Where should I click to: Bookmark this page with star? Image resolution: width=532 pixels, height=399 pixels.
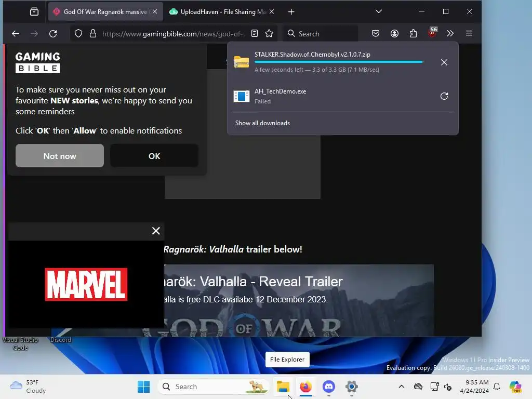pos(269,33)
